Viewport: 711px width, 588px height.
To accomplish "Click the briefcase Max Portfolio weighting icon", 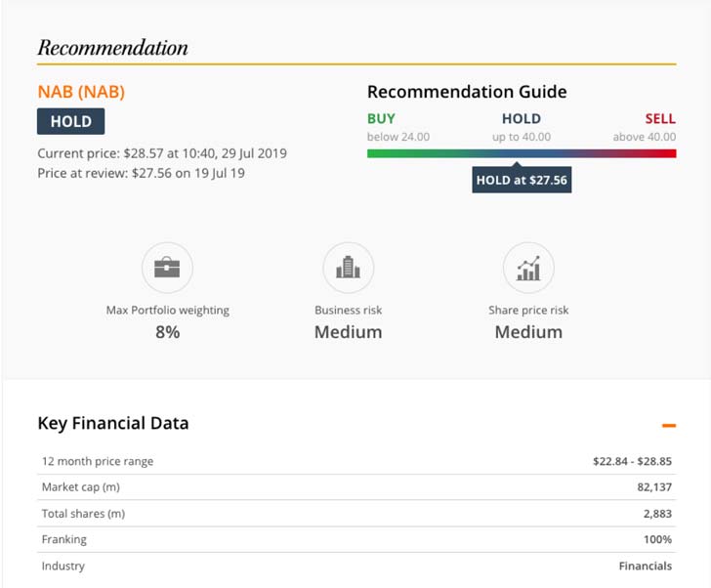I will pos(167,268).
